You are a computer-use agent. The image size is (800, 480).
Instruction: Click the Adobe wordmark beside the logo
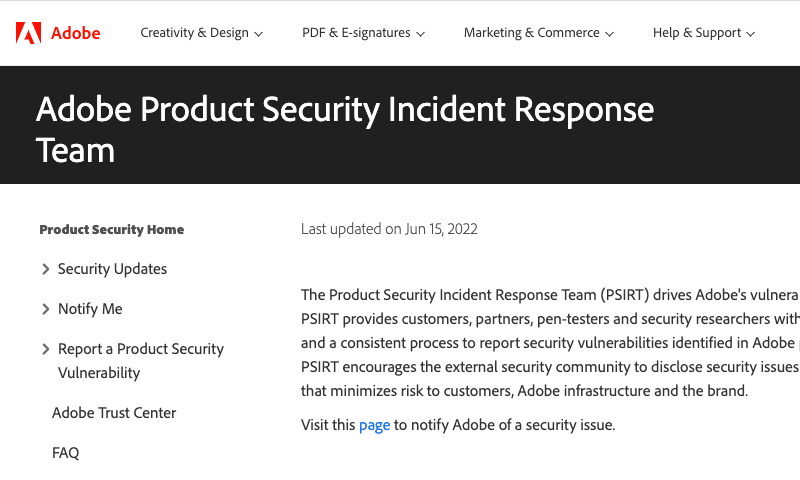76,33
